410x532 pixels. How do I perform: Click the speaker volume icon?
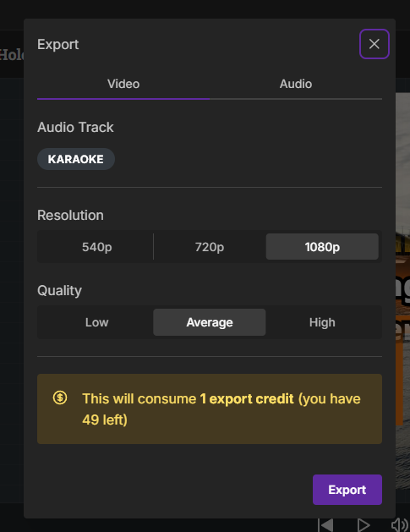coord(400,525)
